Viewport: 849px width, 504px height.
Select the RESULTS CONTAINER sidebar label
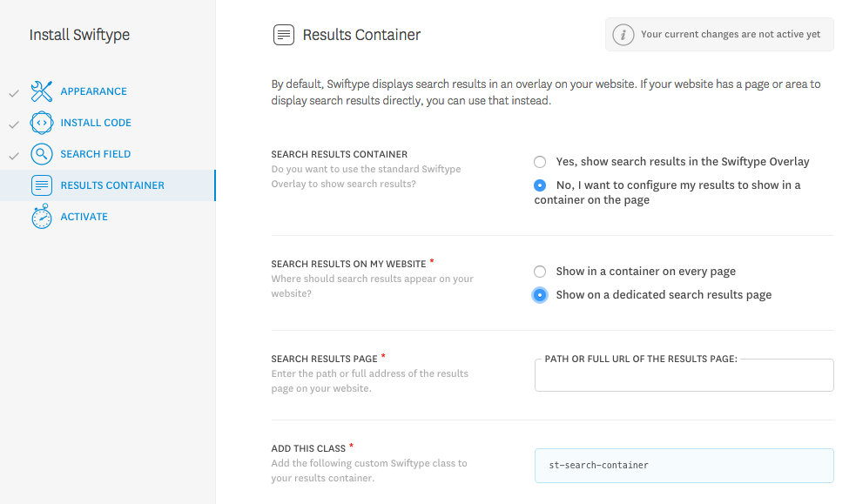click(x=112, y=185)
